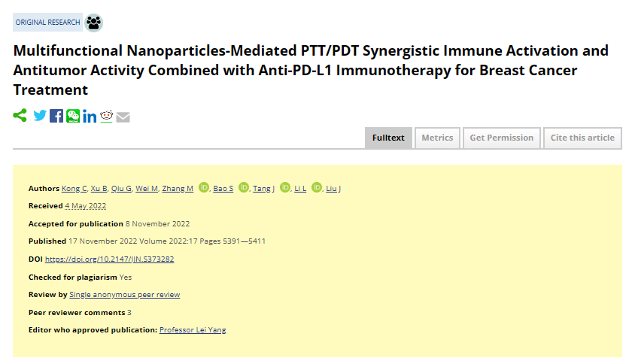635x364 pixels.
Task: Click the received date 4 May 2022
Action: pos(86,205)
